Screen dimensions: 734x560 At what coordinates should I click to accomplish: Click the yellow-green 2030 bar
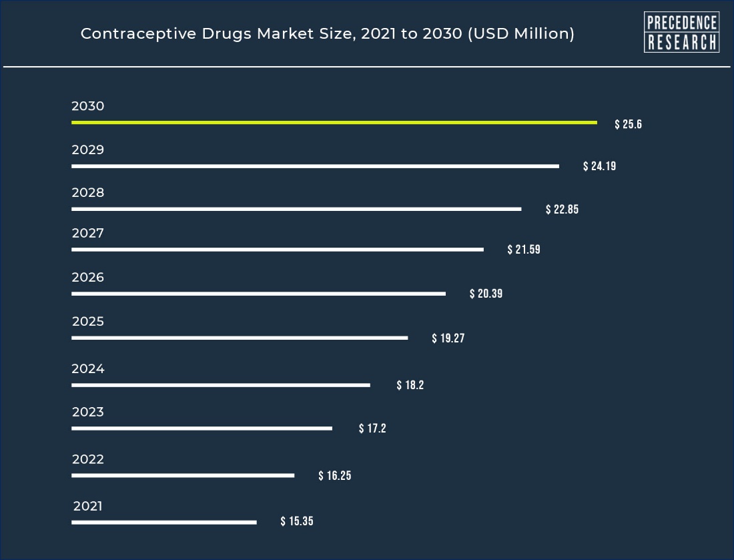(334, 123)
